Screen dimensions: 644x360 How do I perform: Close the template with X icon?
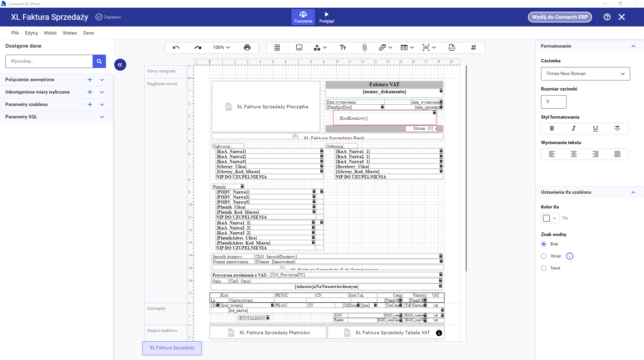[x=622, y=17]
